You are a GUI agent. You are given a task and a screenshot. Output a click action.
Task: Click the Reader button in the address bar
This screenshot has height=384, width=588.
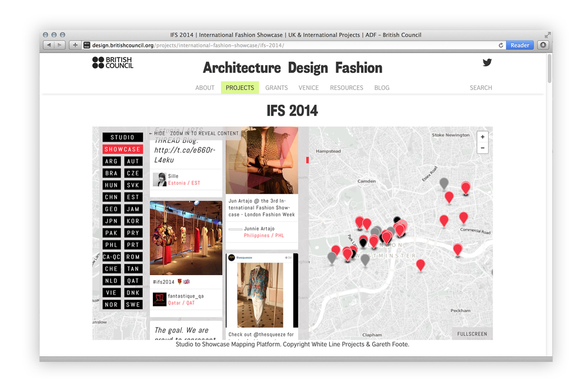[520, 45]
